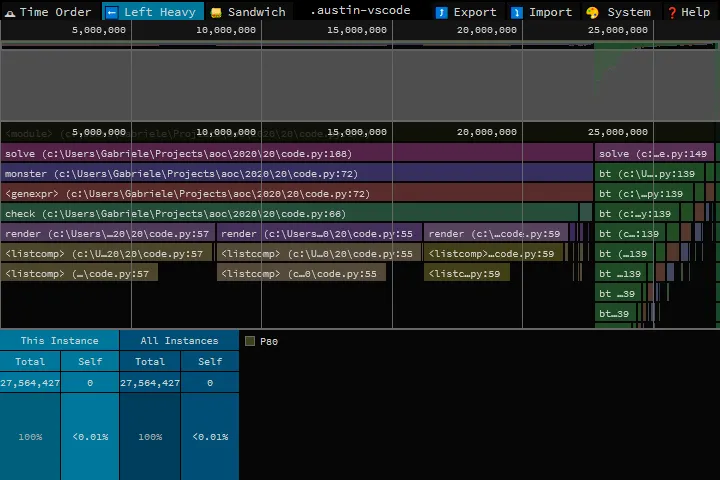
Task: Click the minimap overview green spike
Action: [605, 64]
